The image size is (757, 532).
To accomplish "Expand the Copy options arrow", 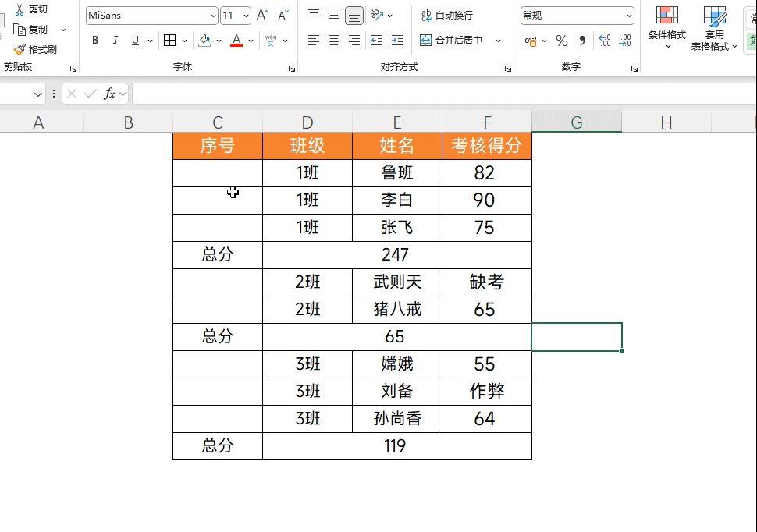I will point(63,30).
